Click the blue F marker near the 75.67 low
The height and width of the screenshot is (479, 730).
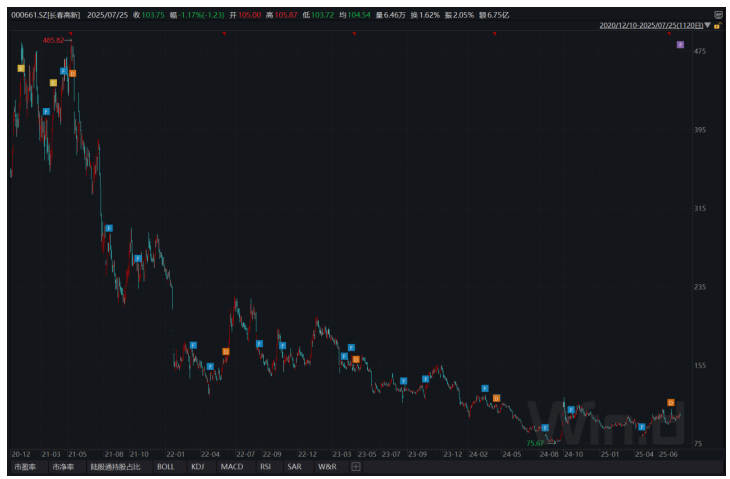(545, 428)
